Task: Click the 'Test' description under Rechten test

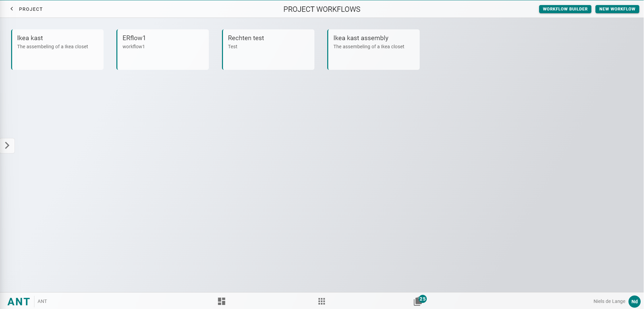Action: pyautogui.click(x=232, y=47)
